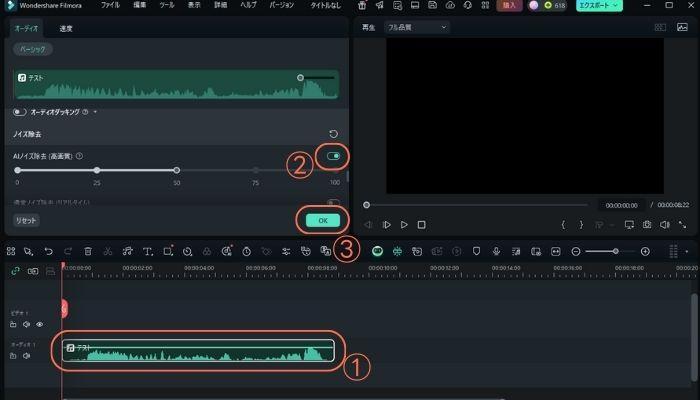Enable the オーディオダッキング switch
The height and width of the screenshot is (400, 700).
(21, 112)
